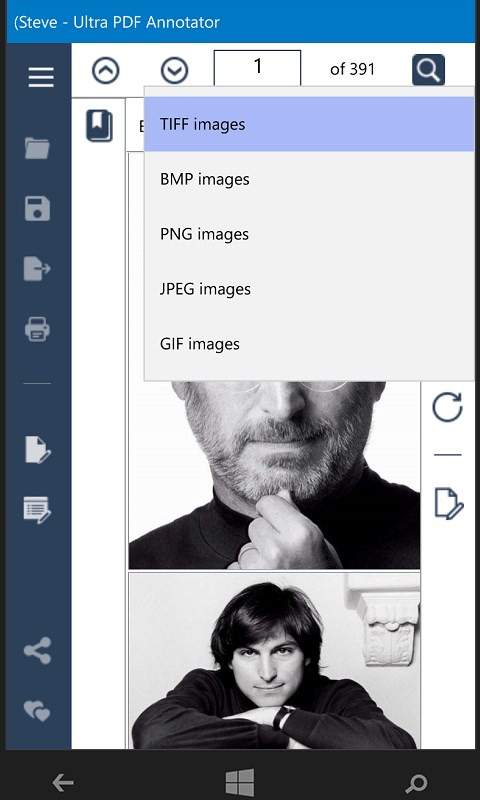Click the annotations list sidebar icon

click(x=37, y=510)
